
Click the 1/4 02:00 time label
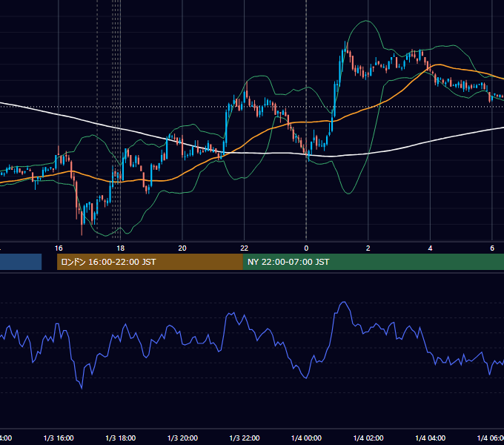pyautogui.click(x=368, y=438)
